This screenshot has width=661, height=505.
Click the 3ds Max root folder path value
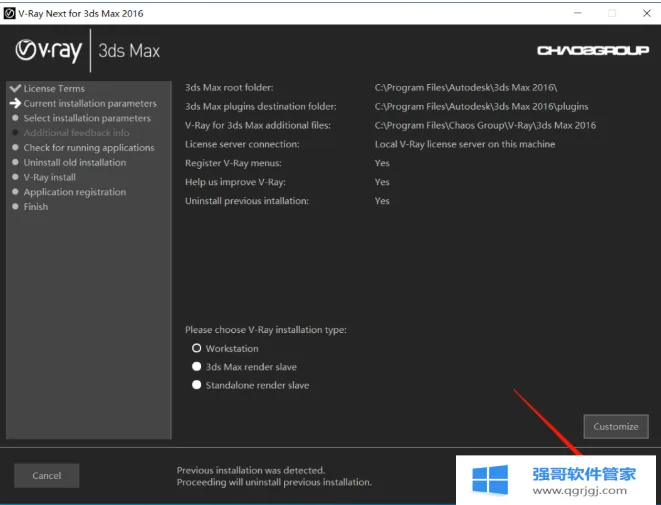point(466,88)
